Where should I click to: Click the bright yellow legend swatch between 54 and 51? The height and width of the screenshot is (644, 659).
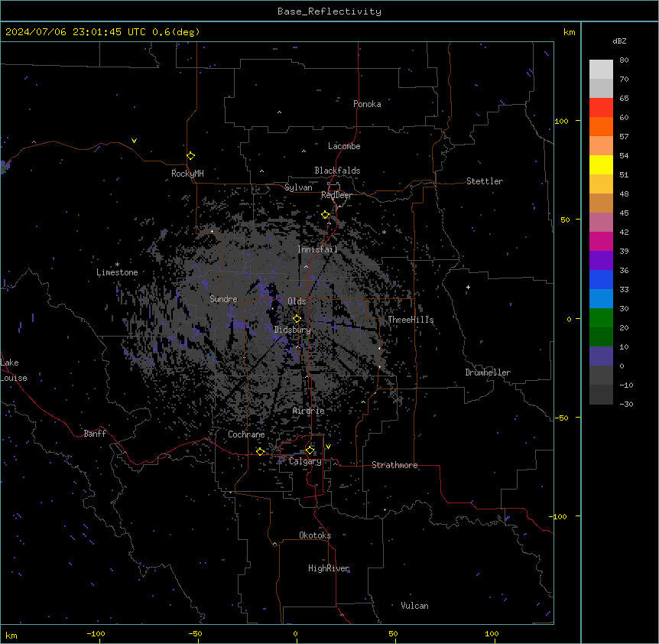tap(601, 164)
